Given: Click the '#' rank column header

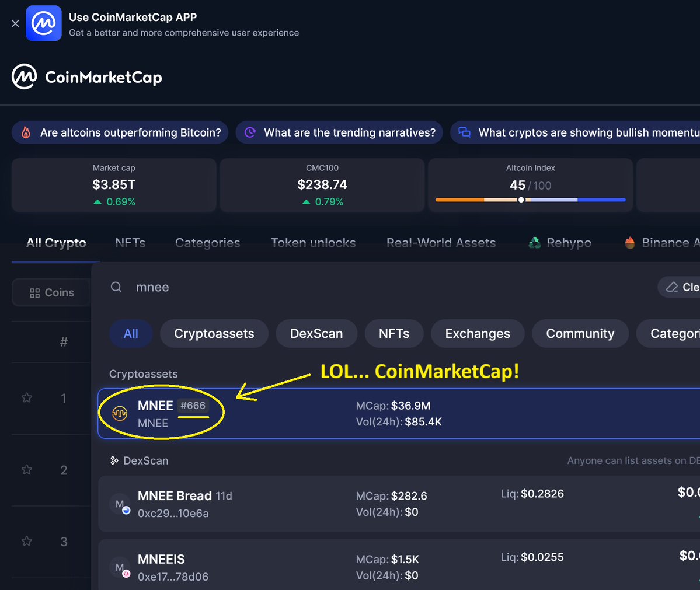Looking at the screenshot, I should pos(64,342).
